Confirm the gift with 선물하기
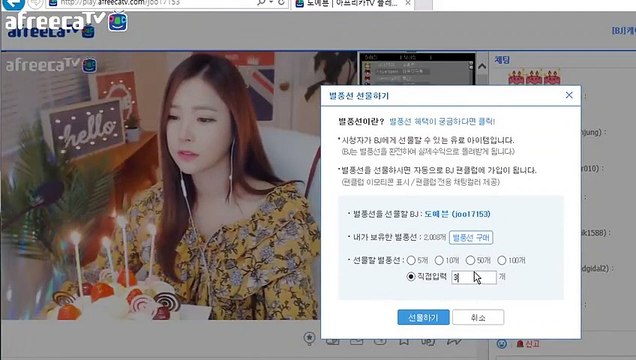Image resolution: width=636 pixels, height=360 pixels. 423,317
